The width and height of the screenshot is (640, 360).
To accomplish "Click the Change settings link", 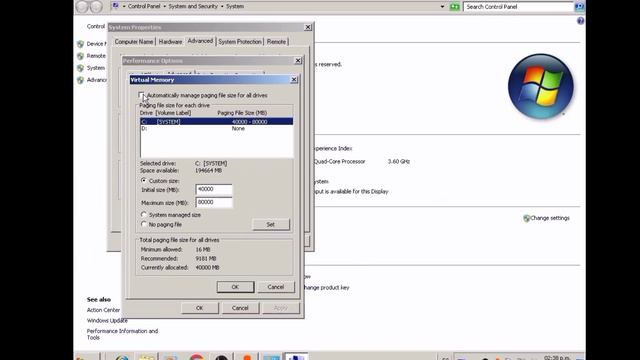I will click(x=550, y=218).
